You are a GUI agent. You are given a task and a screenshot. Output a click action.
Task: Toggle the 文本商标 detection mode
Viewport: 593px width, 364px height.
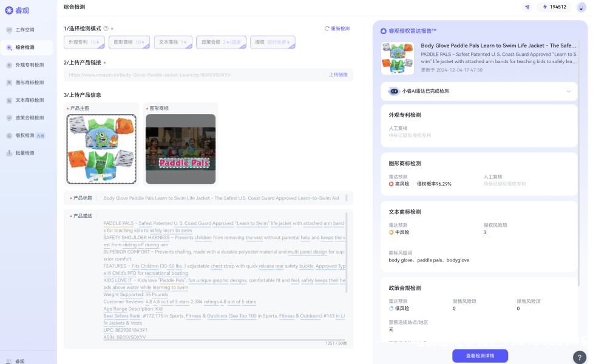[x=173, y=42]
